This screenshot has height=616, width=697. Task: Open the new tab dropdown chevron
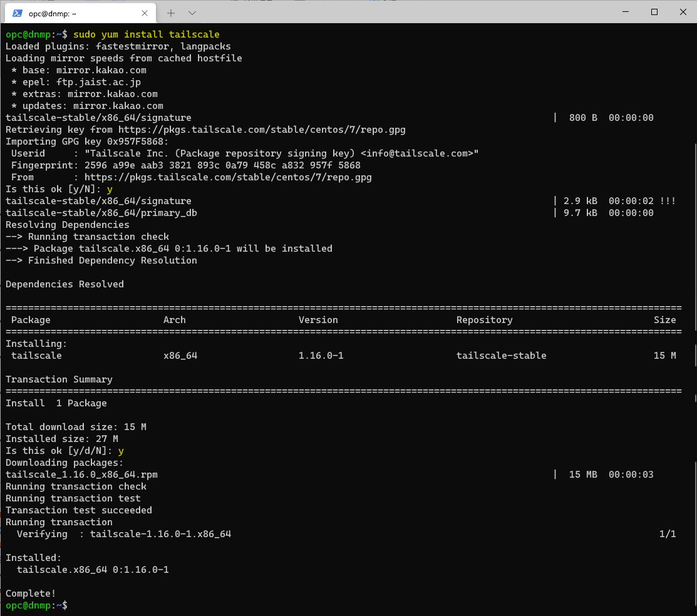(192, 13)
